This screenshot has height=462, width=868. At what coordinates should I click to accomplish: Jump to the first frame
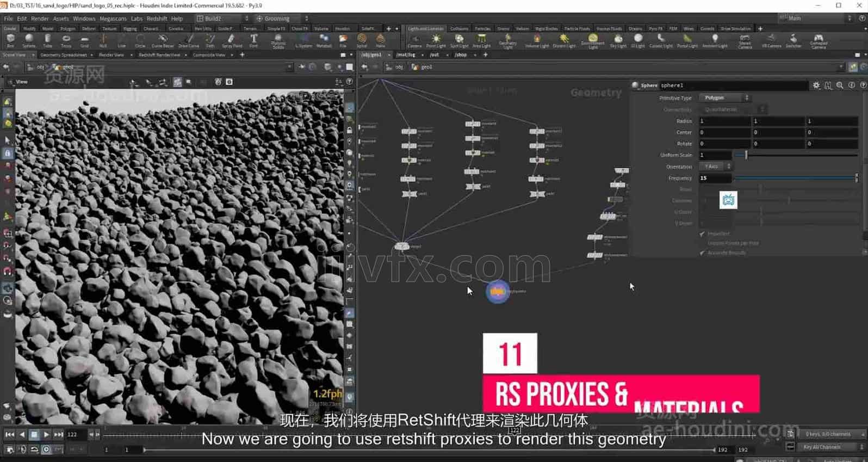pos(9,434)
